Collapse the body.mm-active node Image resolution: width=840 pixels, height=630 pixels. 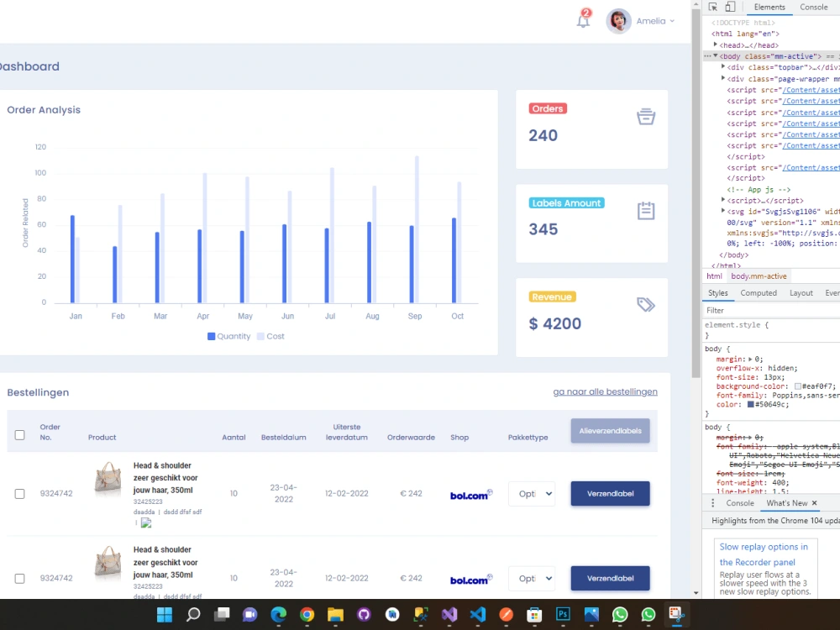click(715, 55)
